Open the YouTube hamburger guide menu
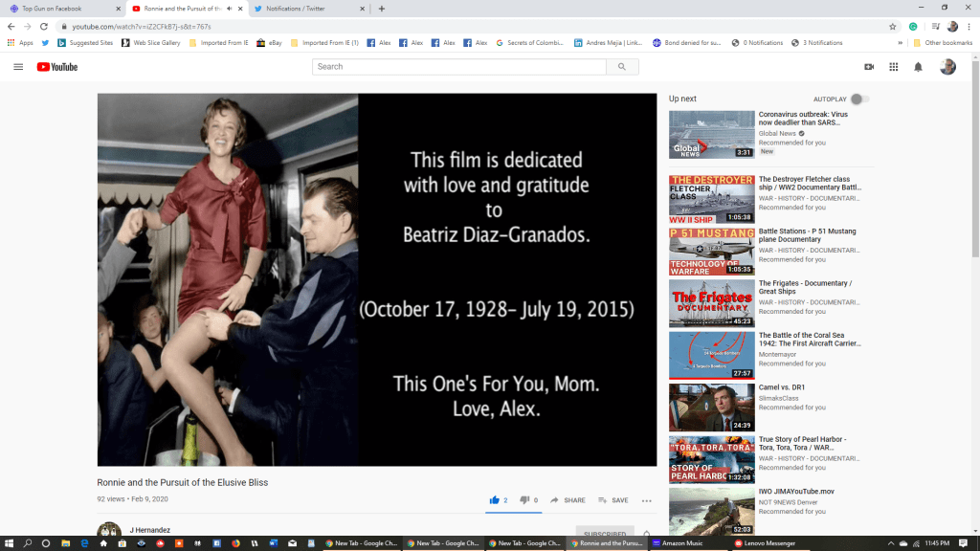This screenshot has width=980, height=551. [18, 67]
